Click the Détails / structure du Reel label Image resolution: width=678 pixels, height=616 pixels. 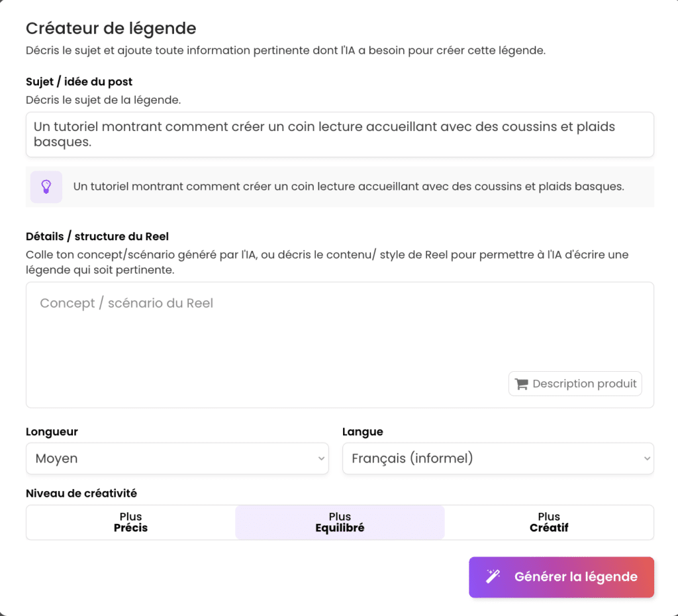pyautogui.click(x=97, y=237)
